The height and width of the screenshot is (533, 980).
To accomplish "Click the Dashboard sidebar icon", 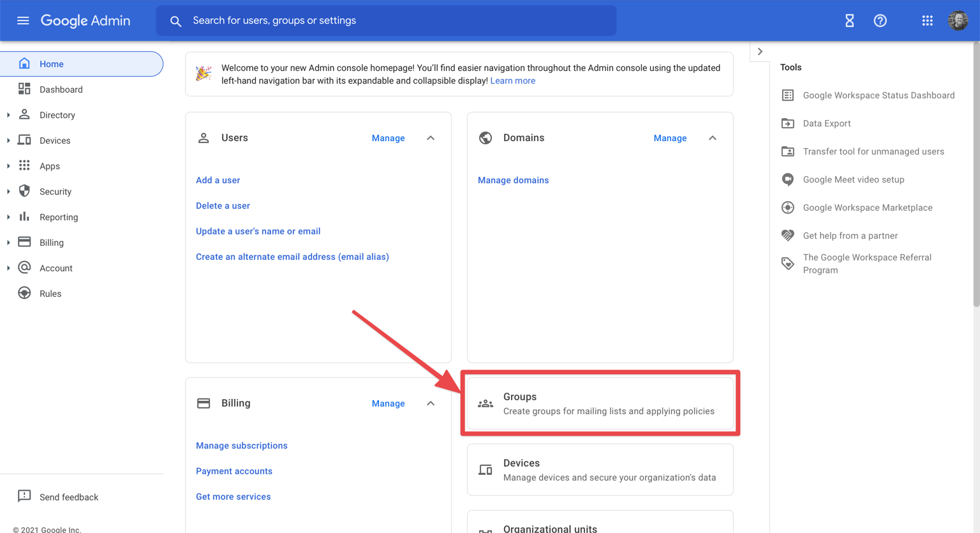I will (24, 89).
